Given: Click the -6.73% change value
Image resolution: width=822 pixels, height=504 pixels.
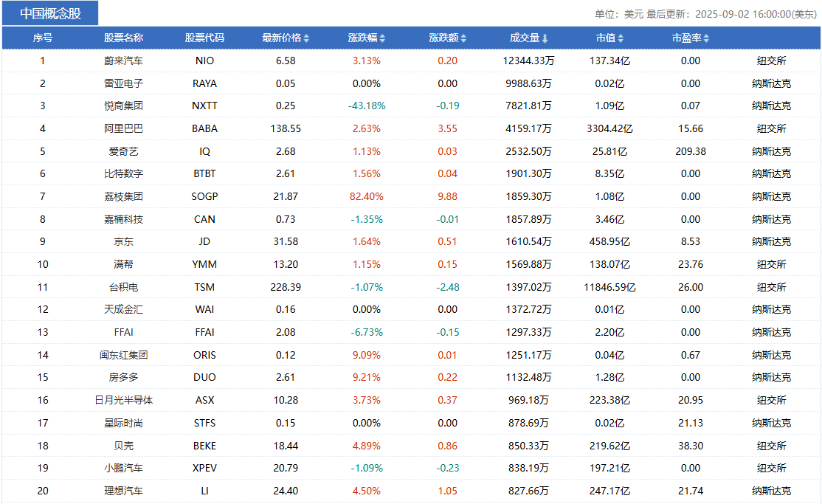Looking at the screenshot, I should [x=367, y=333].
